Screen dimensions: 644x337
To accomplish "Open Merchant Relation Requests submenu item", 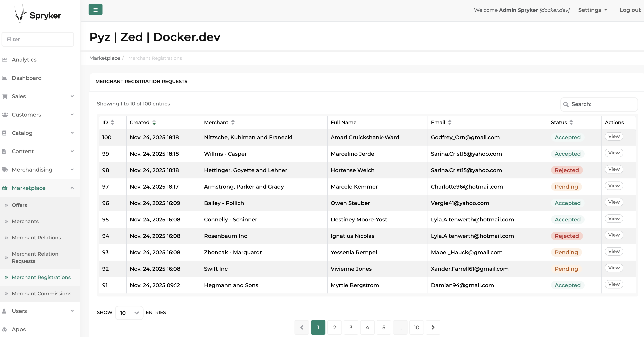I will [35, 257].
